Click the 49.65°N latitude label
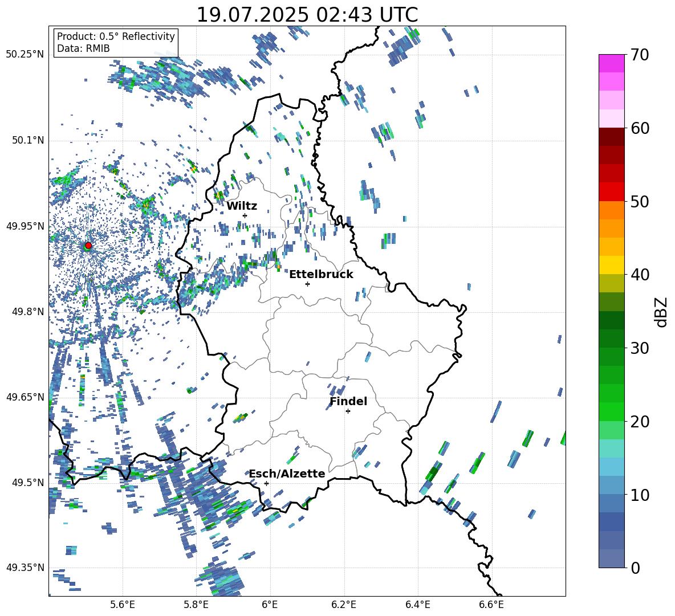Image resolution: width=675 pixels, height=616 pixels. pos(25,397)
